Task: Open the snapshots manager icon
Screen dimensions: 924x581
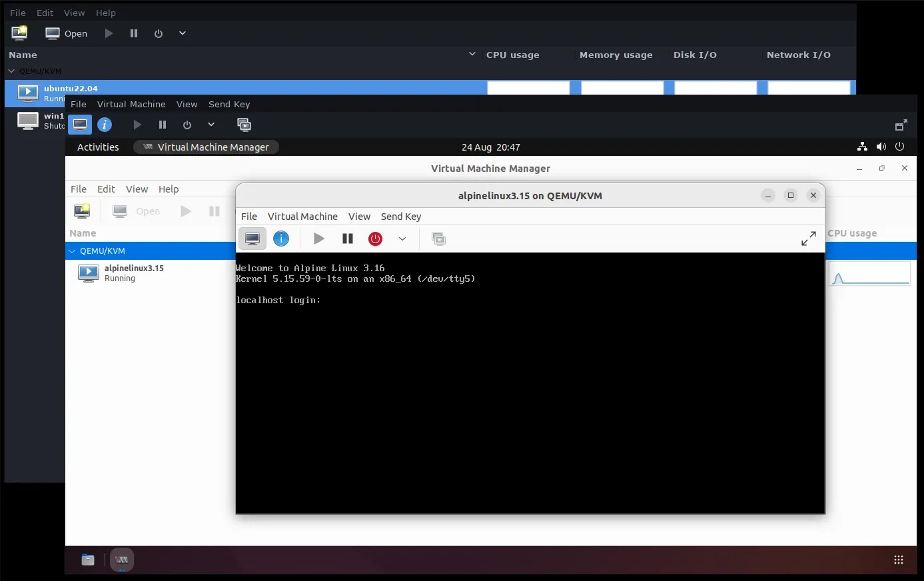Action: point(438,238)
